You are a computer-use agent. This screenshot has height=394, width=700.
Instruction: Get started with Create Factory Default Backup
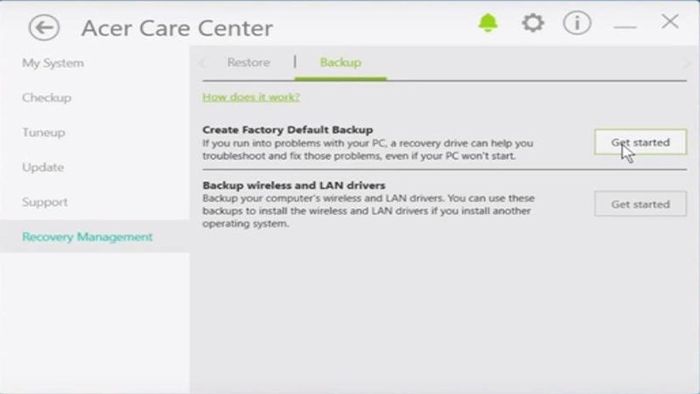[640, 142]
